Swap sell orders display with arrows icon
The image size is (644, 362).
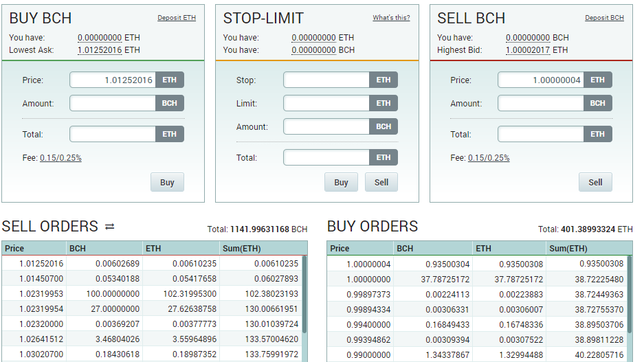tap(110, 227)
